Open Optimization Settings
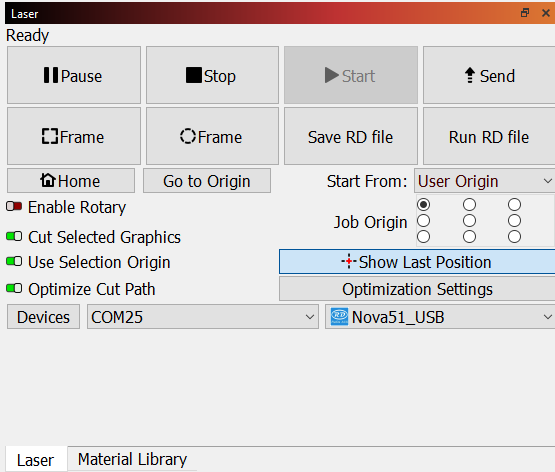The height and width of the screenshot is (472, 555). click(417, 289)
